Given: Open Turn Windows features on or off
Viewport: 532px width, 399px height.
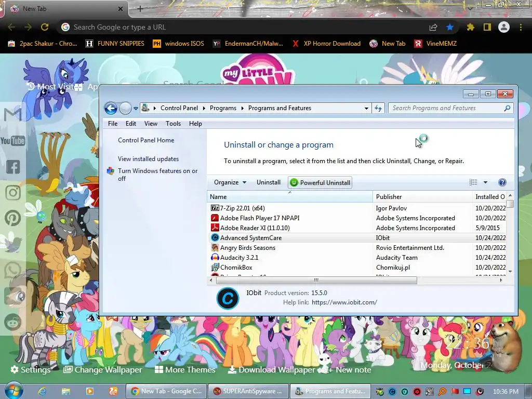Looking at the screenshot, I should (158, 175).
